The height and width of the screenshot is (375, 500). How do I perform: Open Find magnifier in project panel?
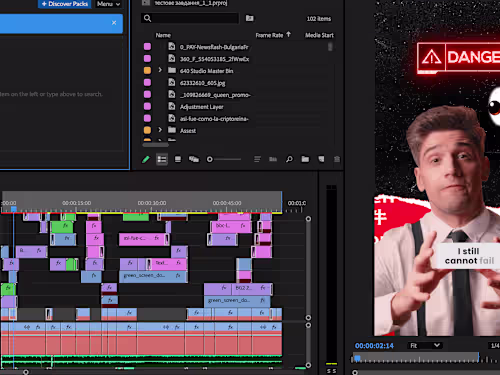(x=289, y=159)
